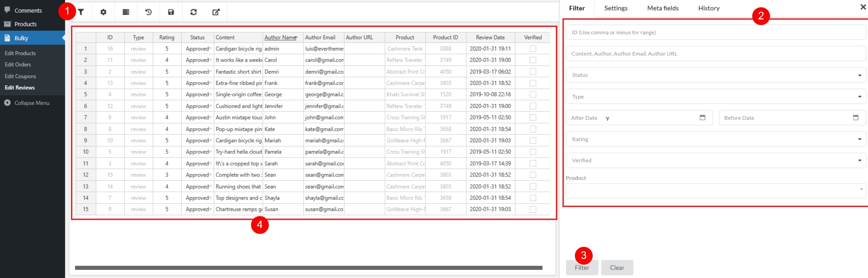
Task: Tick Verified checkbox for admin's review
Action: (x=533, y=49)
